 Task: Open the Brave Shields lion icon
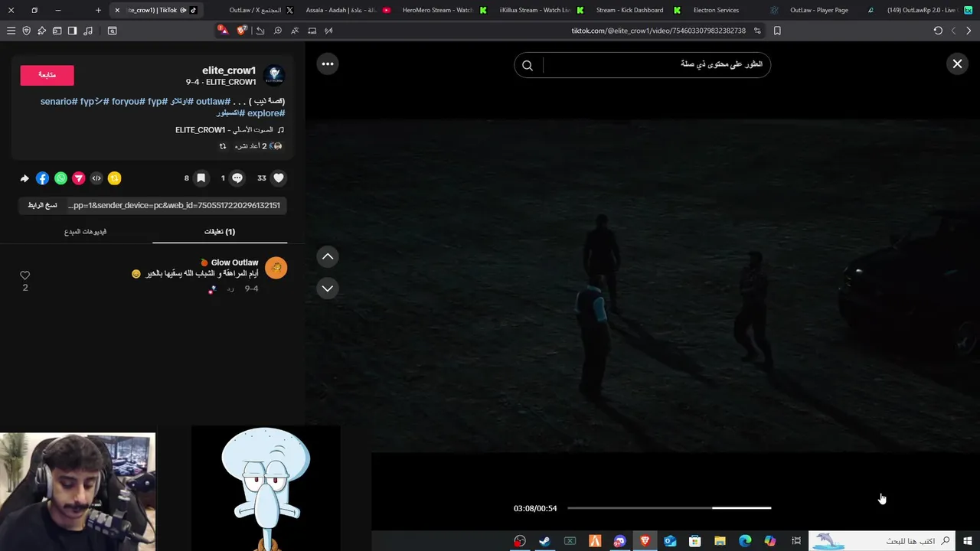tap(241, 31)
